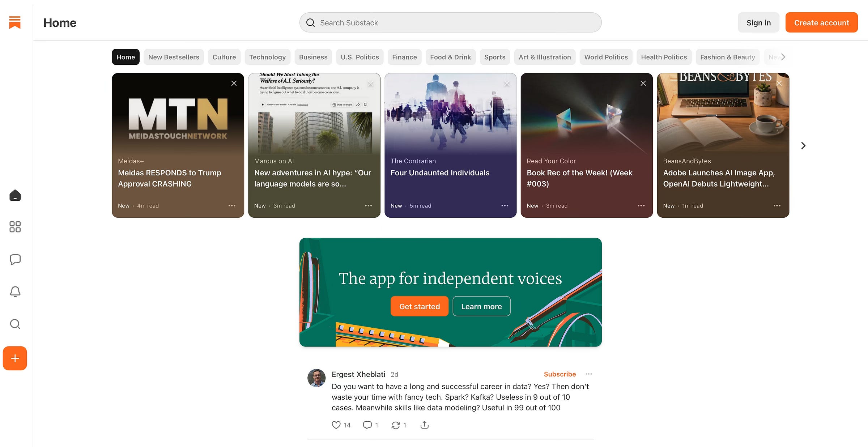Switch to the Food & Drink tab
The image size is (868, 447).
[x=451, y=57]
